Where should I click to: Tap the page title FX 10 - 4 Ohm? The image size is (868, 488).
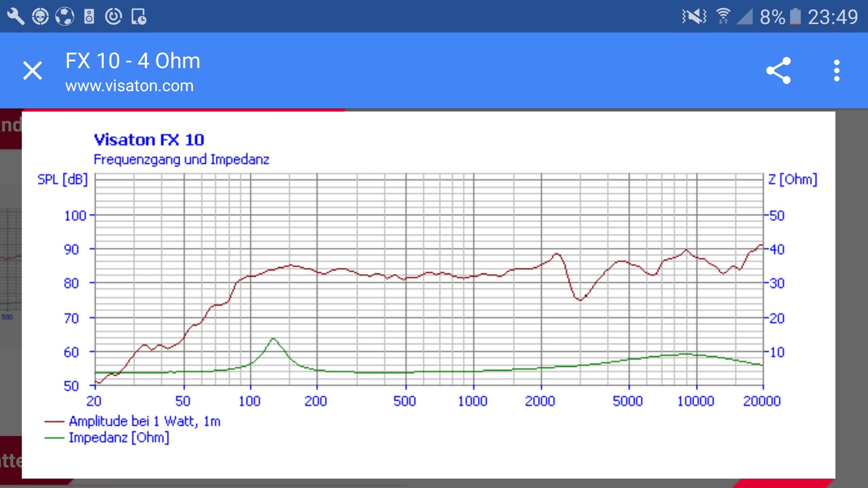133,61
